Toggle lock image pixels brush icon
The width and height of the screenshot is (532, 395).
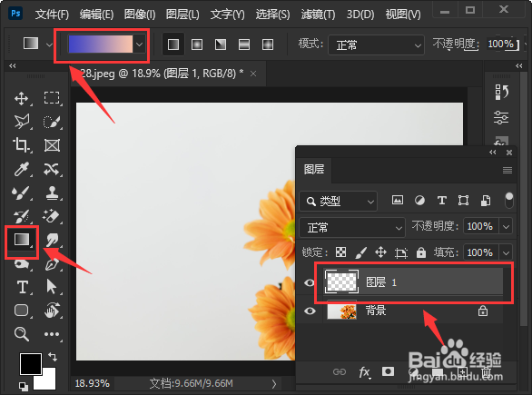pos(360,252)
